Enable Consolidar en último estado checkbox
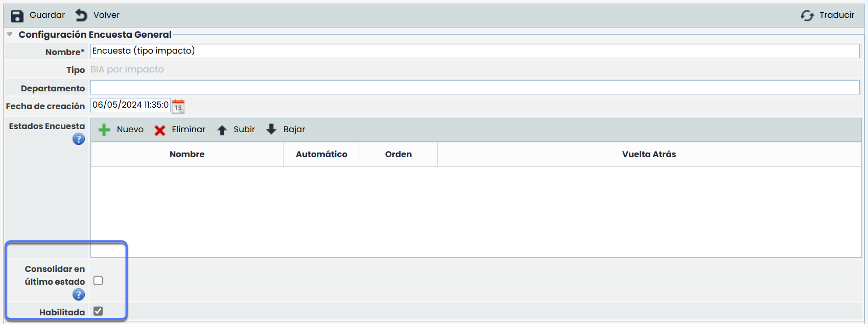 click(98, 281)
